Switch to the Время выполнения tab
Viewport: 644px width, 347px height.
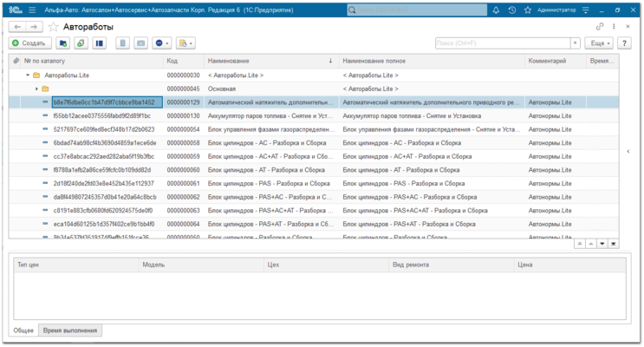point(70,331)
